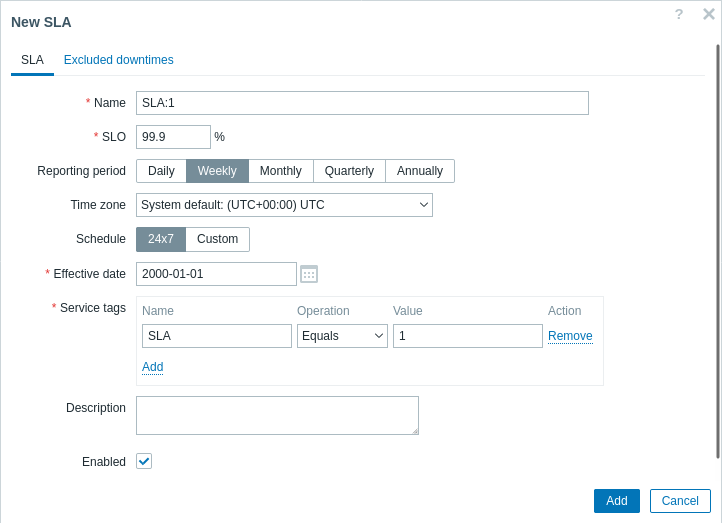Select Monthly reporting period
Viewport: 722px width, 523px height.
pos(281,171)
